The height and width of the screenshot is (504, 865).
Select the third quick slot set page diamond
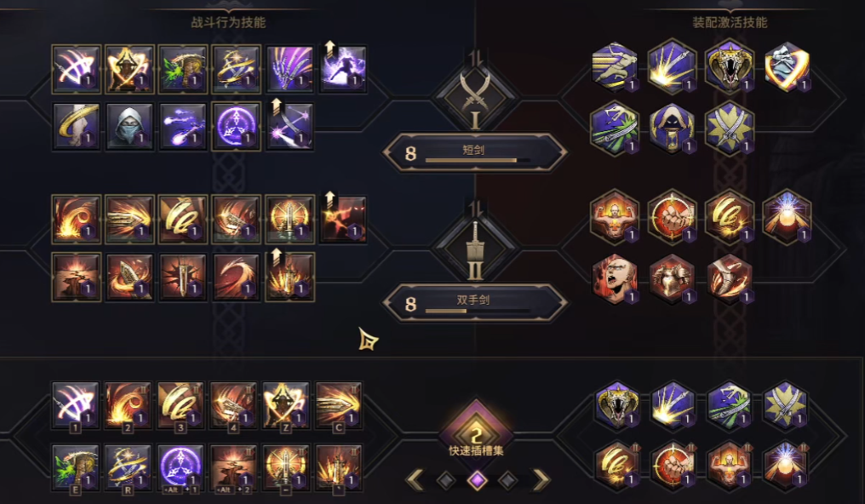pyautogui.click(x=507, y=480)
